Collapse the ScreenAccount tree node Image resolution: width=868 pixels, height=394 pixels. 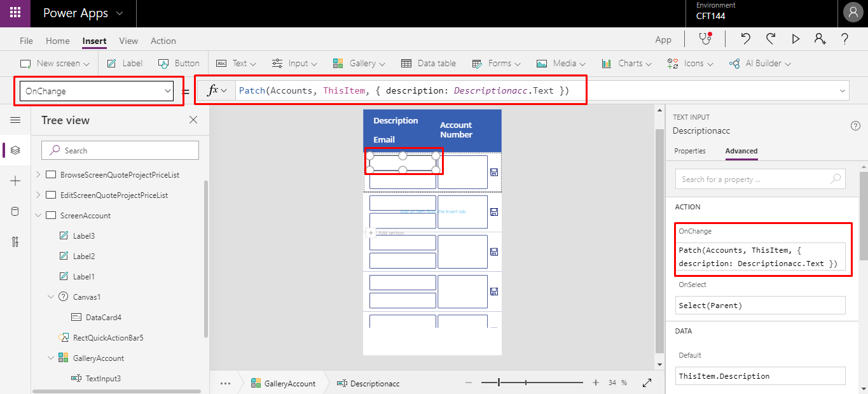[x=38, y=215]
